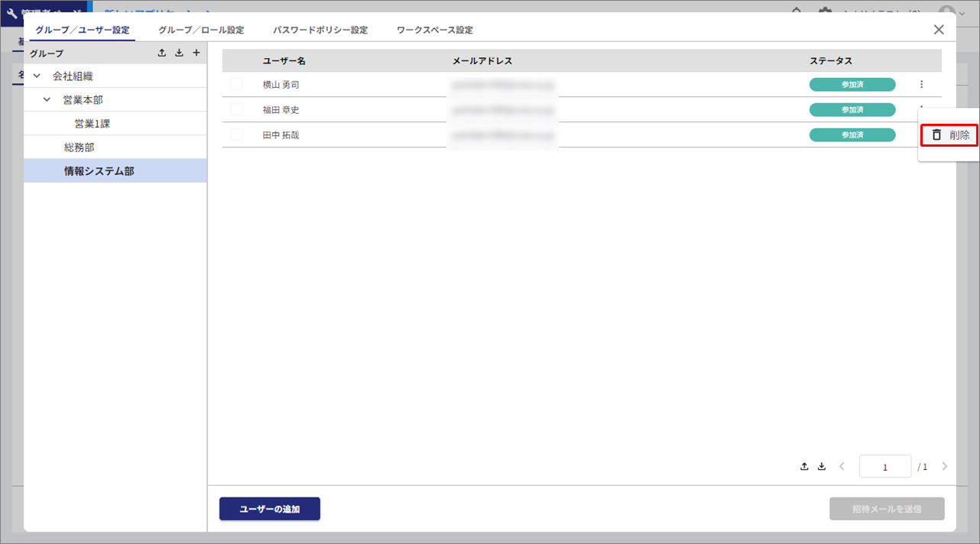Image resolution: width=980 pixels, height=544 pixels.
Task: Select the checkbox next to 福田 章史
Action: pos(237,110)
